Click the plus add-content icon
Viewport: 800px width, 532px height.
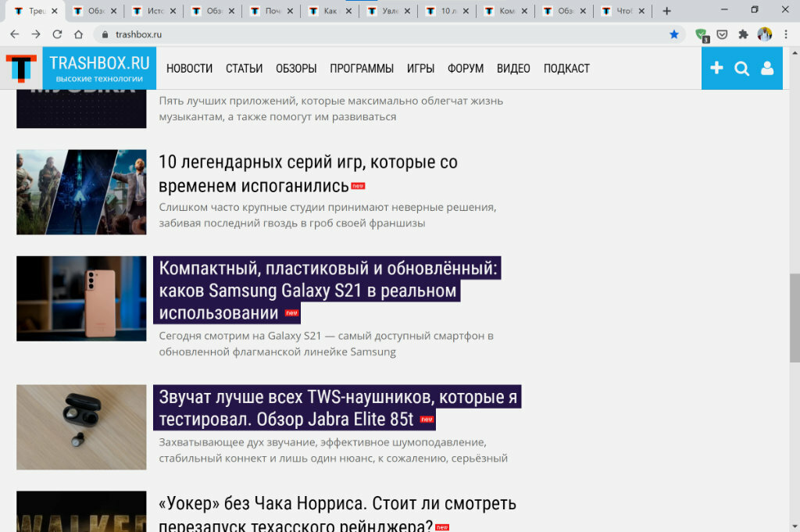tap(716, 68)
